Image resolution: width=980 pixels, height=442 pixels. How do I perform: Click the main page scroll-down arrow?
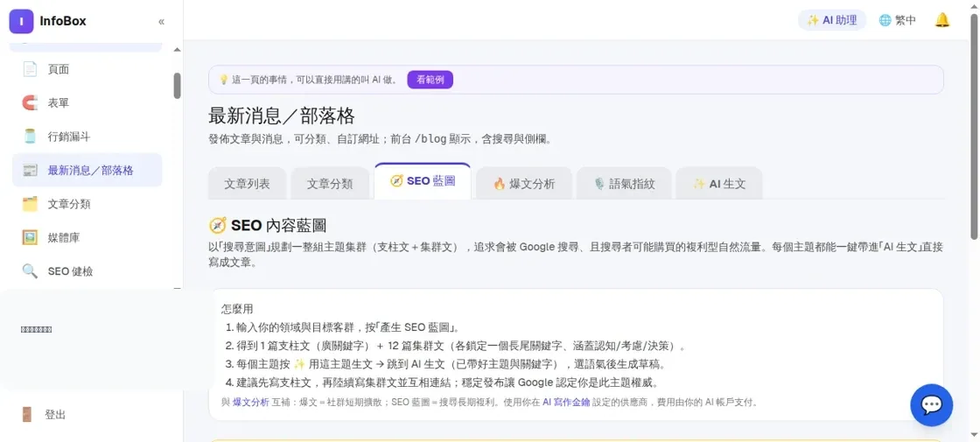975,434
